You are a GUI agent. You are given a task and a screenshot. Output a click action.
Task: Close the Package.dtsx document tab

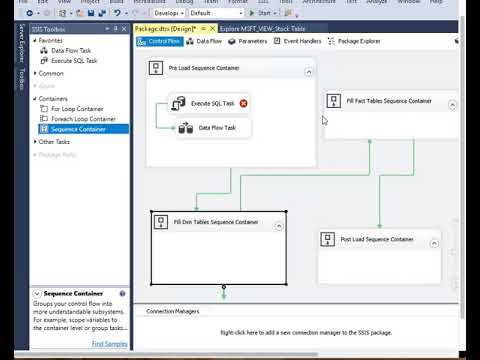[x=212, y=29]
